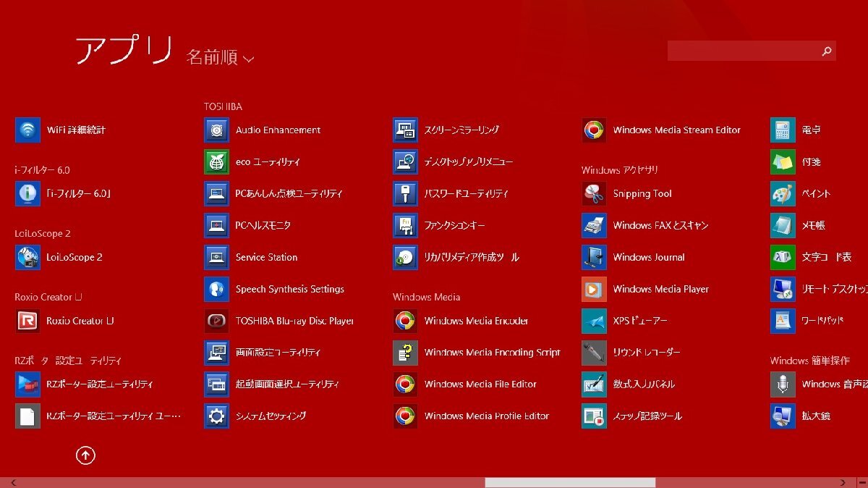Open the デスクトップアプリメニュー icon
Viewport: 868px width, 488px height.
click(405, 162)
